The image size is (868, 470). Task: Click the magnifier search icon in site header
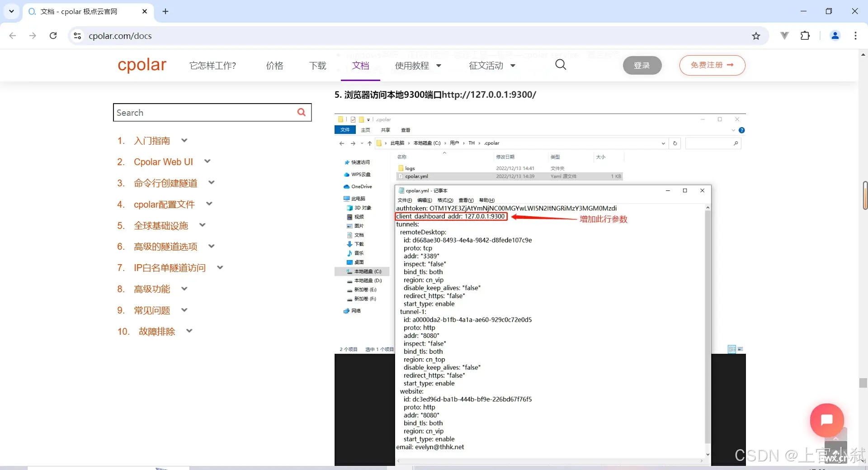(x=561, y=65)
